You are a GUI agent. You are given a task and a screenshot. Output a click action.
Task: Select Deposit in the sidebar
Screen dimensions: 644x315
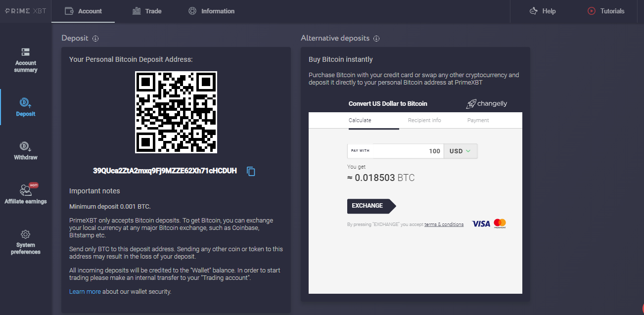pyautogui.click(x=26, y=107)
